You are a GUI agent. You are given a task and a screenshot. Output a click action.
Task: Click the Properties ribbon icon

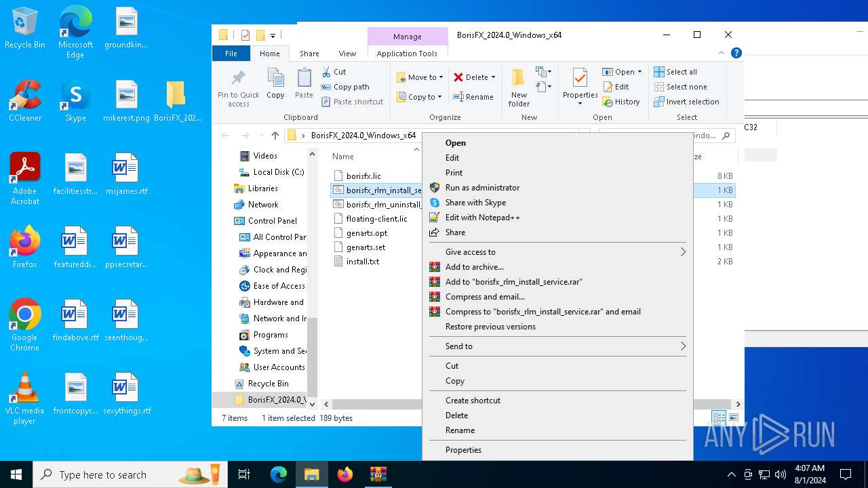580,78
